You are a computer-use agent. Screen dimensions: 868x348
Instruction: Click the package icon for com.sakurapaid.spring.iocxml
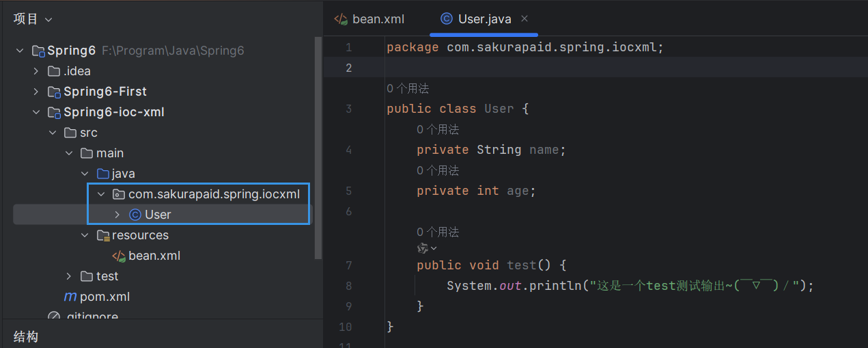(119, 194)
